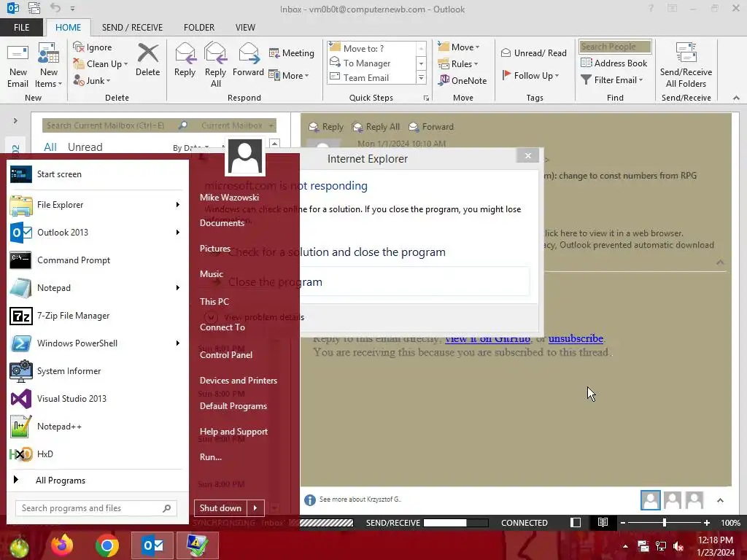This screenshot has height=560, width=747.
Task: Click the Search People field
Action: click(x=614, y=47)
